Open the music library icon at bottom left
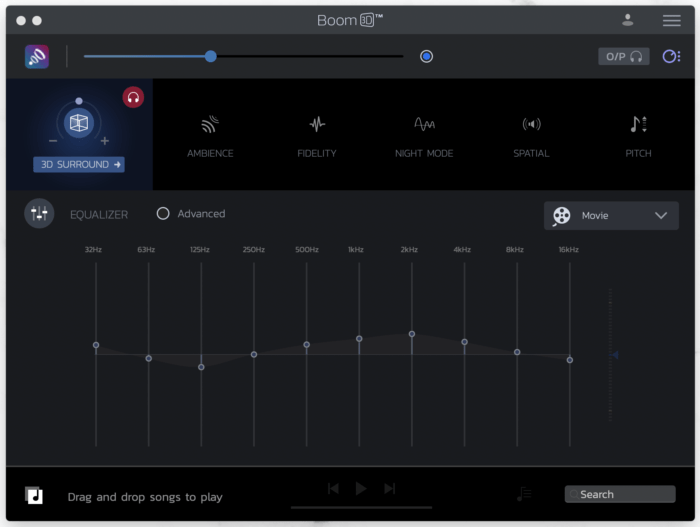 35,495
